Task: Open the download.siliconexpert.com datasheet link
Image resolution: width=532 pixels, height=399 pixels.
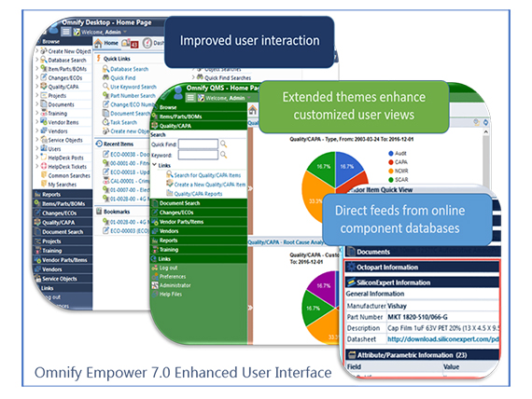Action: [442, 339]
